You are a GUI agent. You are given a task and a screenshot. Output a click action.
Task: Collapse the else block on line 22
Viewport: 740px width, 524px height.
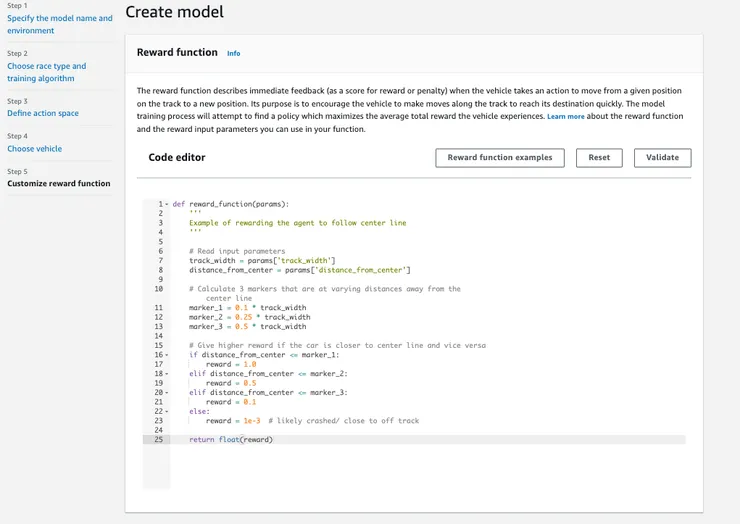[167, 411]
